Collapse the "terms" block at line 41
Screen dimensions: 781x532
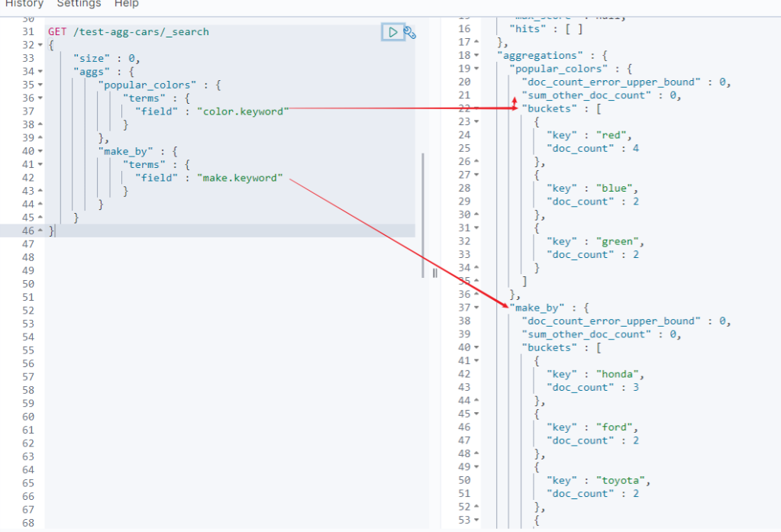[x=40, y=164]
